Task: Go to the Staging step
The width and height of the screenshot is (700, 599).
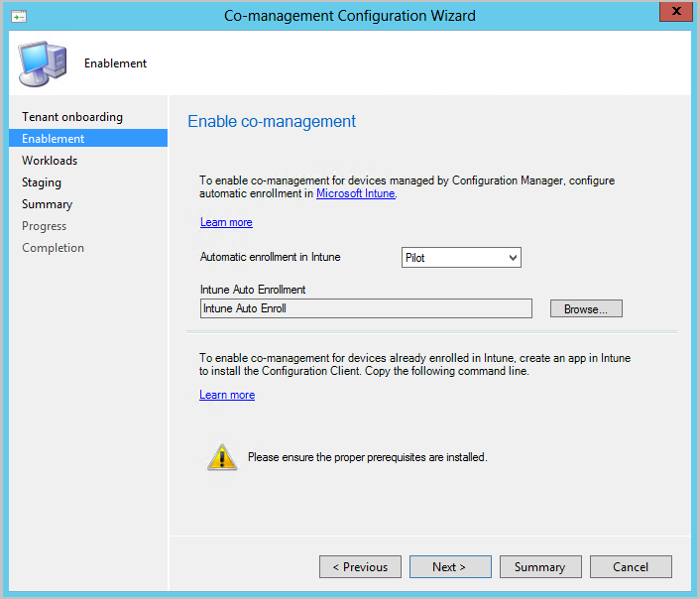Action: click(x=42, y=182)
